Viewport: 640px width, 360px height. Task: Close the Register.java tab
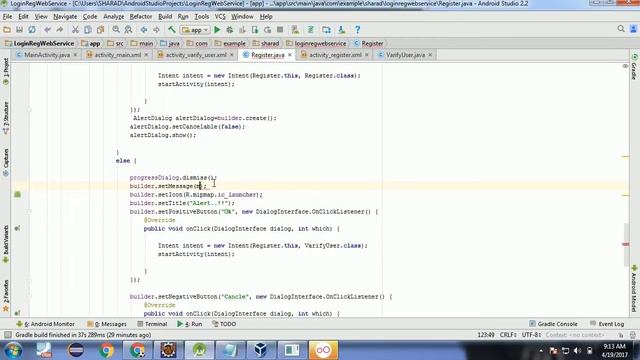[x=290, y=55]
